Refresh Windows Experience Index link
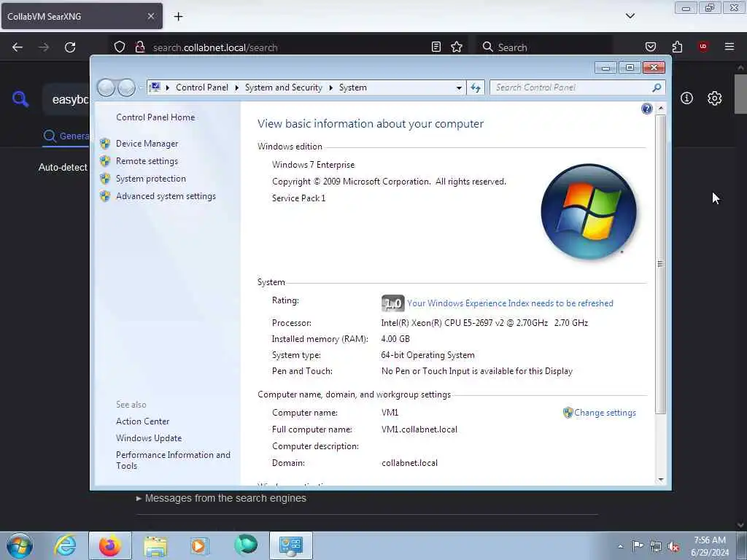 point(510,303)
